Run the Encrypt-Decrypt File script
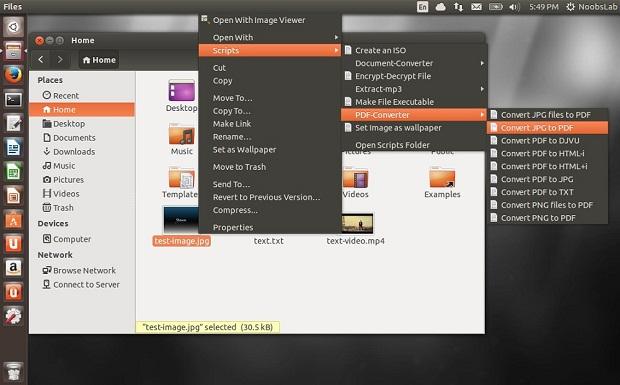The height and width of the screenshot is (385, 620). pos(414,76)
